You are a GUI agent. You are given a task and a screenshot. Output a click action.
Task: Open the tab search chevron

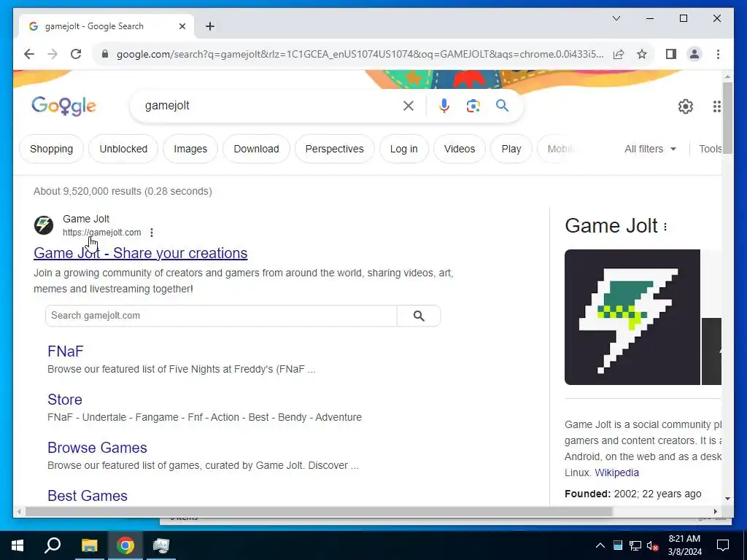tap(616, 18)
